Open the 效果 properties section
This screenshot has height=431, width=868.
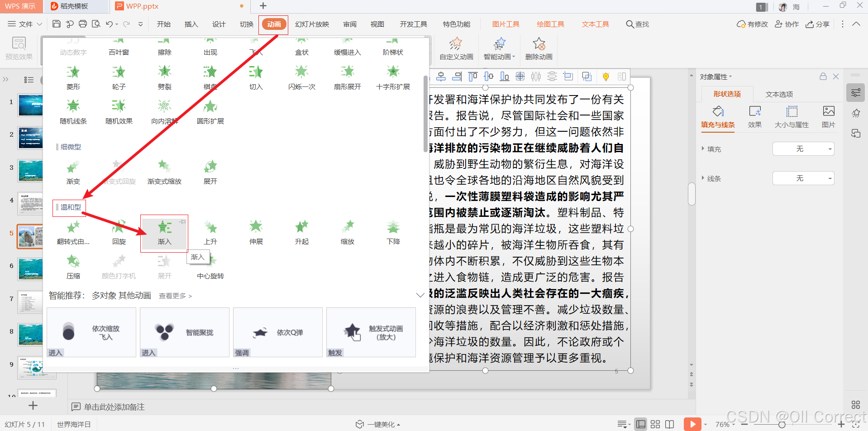click(754, 116)
